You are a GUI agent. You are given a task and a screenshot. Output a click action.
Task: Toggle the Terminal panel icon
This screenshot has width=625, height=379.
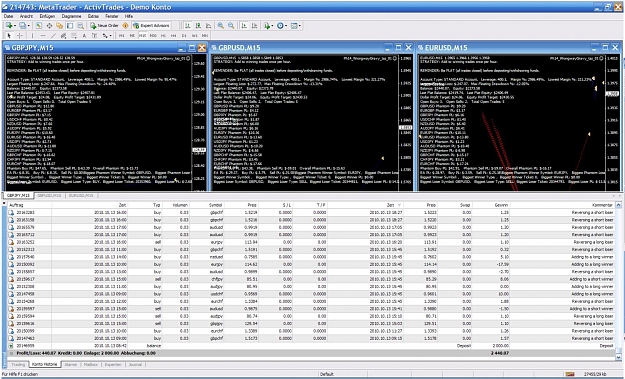point(70,26)
